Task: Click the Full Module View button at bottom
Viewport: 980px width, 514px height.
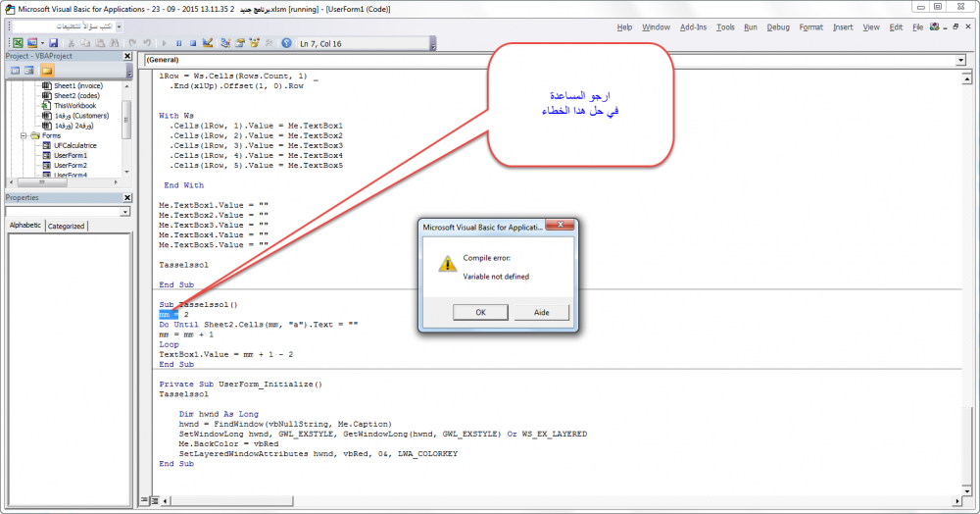Action: (x=155, y=500)
